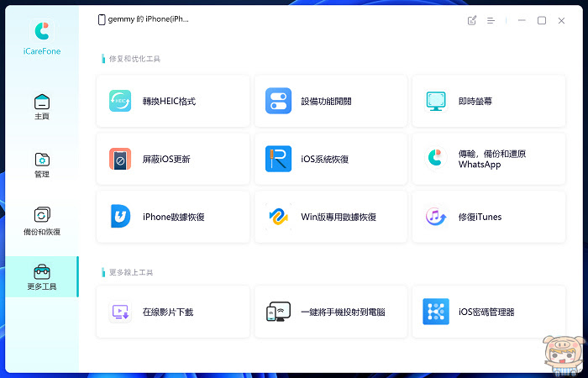The width and height of the screenshot is (588, 378).
Task: Click the iPhone數據恢復 label
Action: click(173, 217)
